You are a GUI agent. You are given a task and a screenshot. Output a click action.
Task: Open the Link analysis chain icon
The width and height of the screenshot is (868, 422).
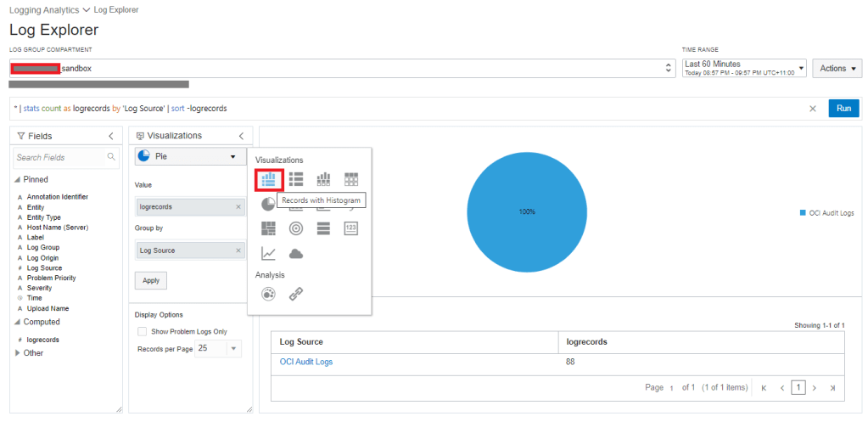click(x=296, y=294)
